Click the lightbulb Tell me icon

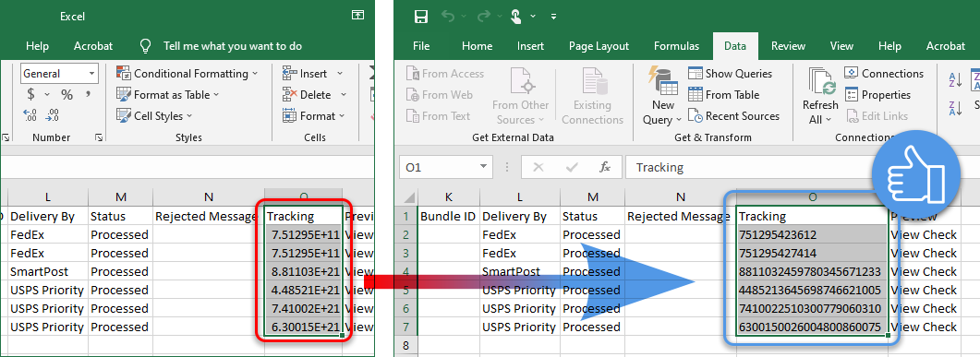tap(146, 46)
